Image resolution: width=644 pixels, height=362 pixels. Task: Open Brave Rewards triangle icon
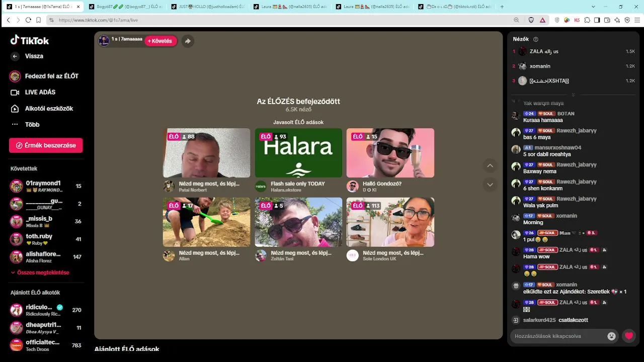click(x=542, y=20)
